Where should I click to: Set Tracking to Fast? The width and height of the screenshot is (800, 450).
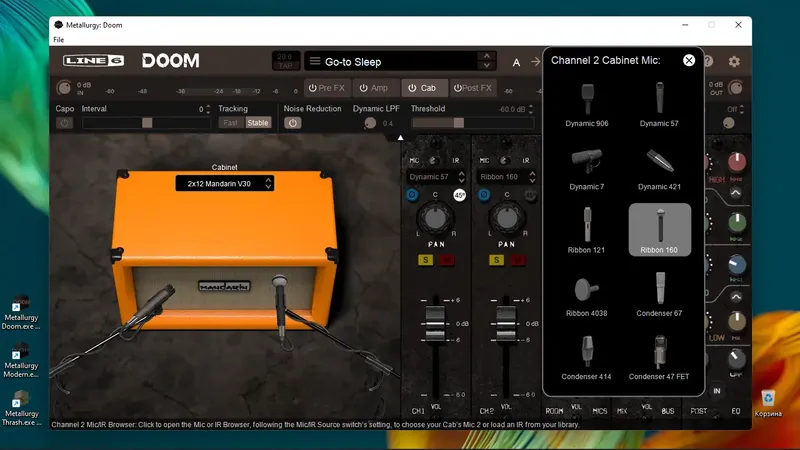point(231,122)
